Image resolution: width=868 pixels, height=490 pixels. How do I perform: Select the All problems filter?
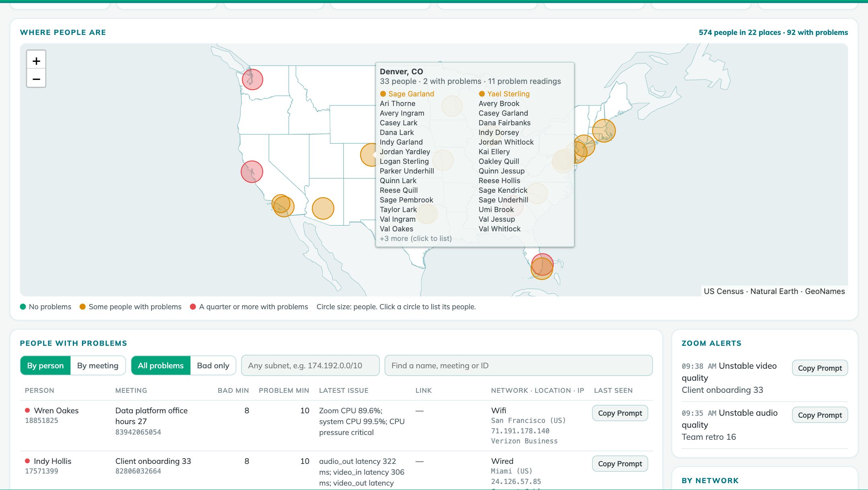[x=161, y=365]
